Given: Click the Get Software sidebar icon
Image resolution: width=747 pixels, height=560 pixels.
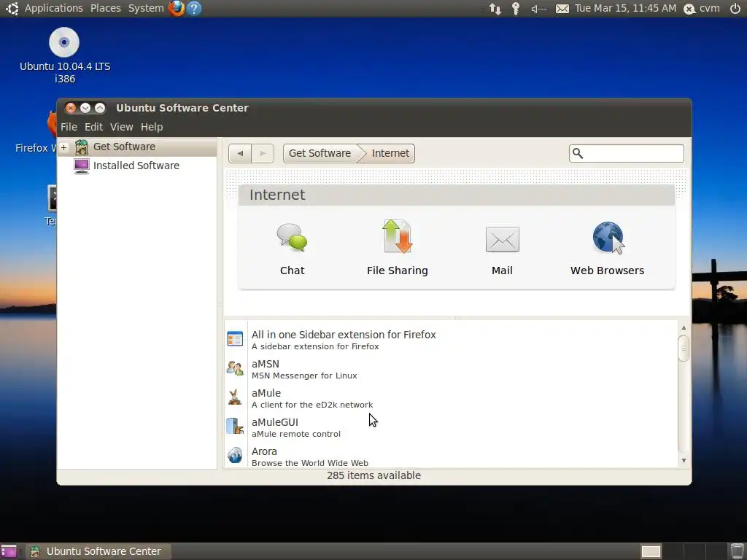Looking at the screenshot, I should pos(82,147).
